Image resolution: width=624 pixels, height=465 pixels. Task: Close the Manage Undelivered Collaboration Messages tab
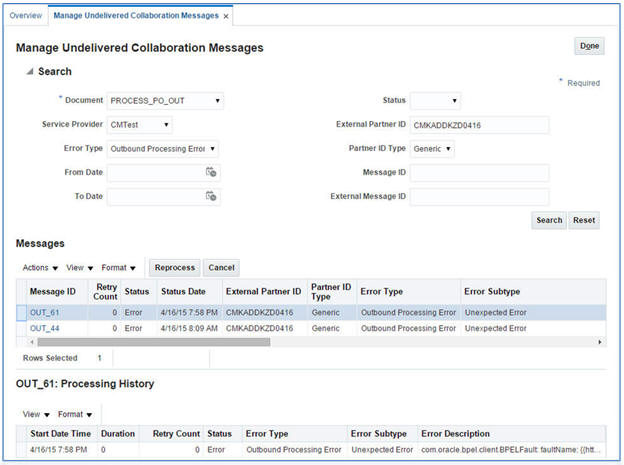coord(226,16)
